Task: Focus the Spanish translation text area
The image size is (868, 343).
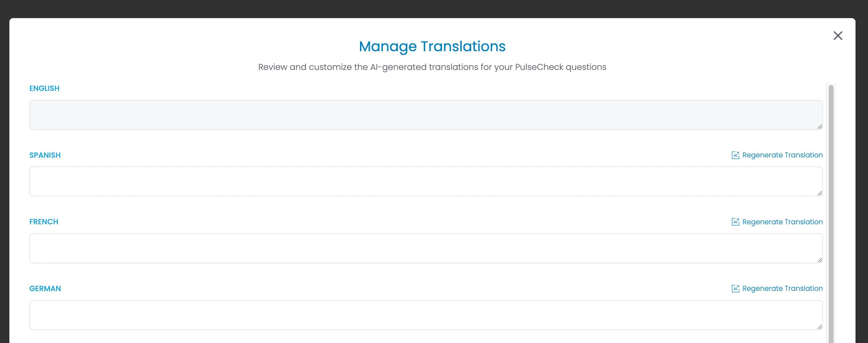Action: (426, 181)
